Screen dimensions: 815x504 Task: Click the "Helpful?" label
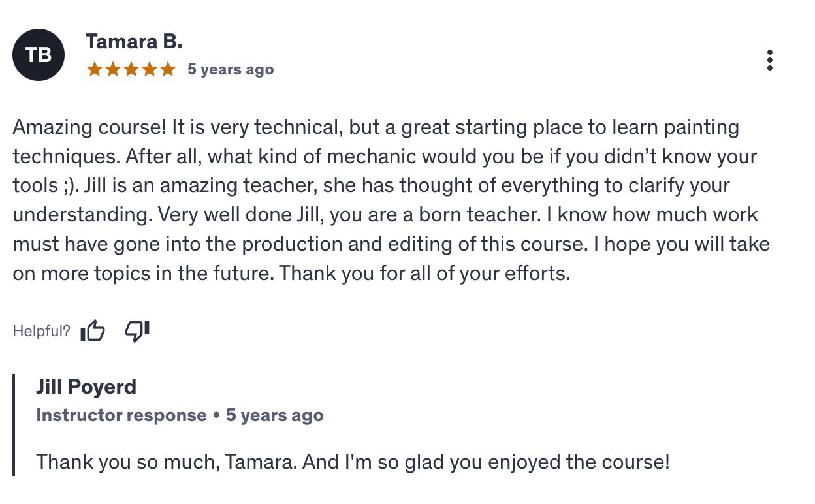pos(41,331)
